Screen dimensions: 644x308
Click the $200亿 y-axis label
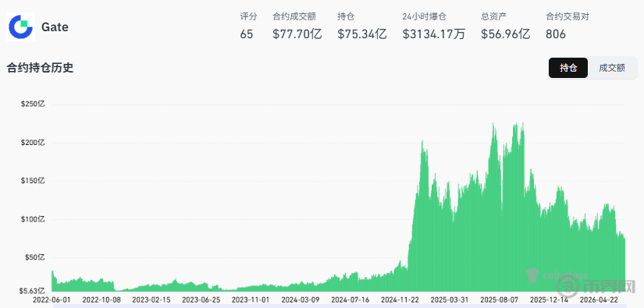pos(33,143)
